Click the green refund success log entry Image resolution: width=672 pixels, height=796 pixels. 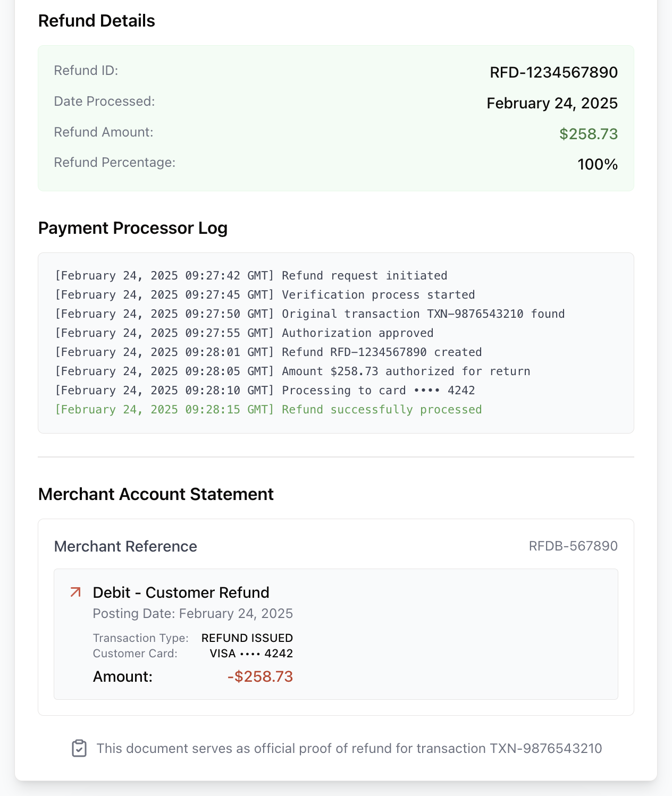(268, 409)
